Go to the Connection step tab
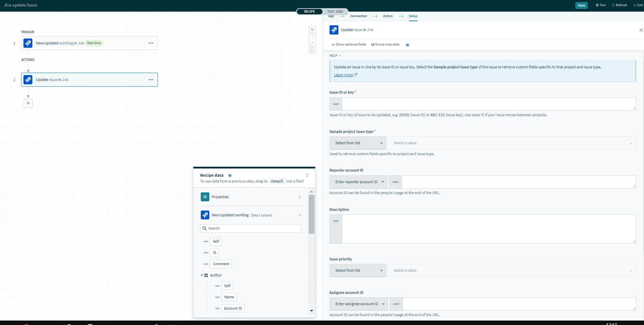This screenshot has width=644, height=325. coord(358,16)
